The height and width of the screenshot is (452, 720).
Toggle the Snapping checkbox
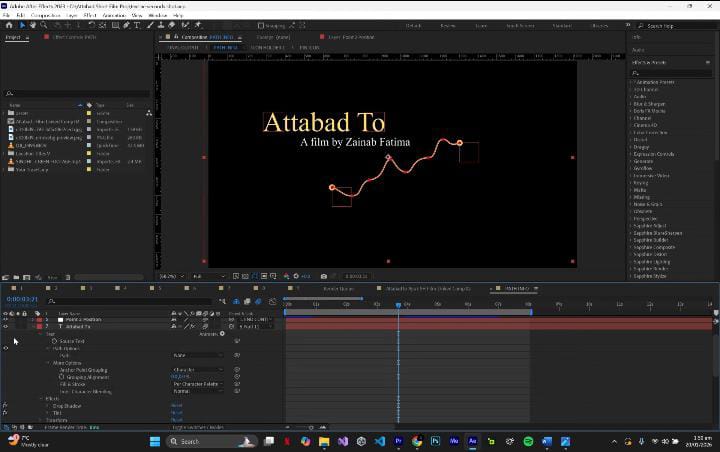pos(260,26)
